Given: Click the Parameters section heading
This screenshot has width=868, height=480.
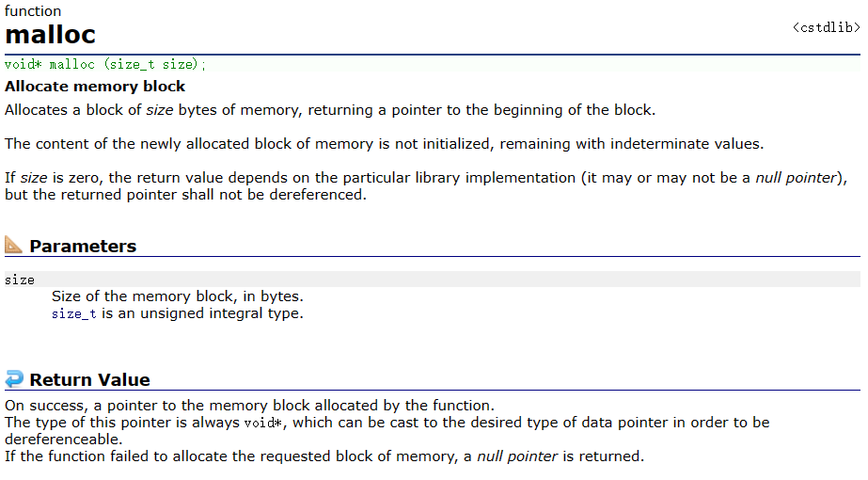Looking at the screenshot, I should click(x=83, y=246).
